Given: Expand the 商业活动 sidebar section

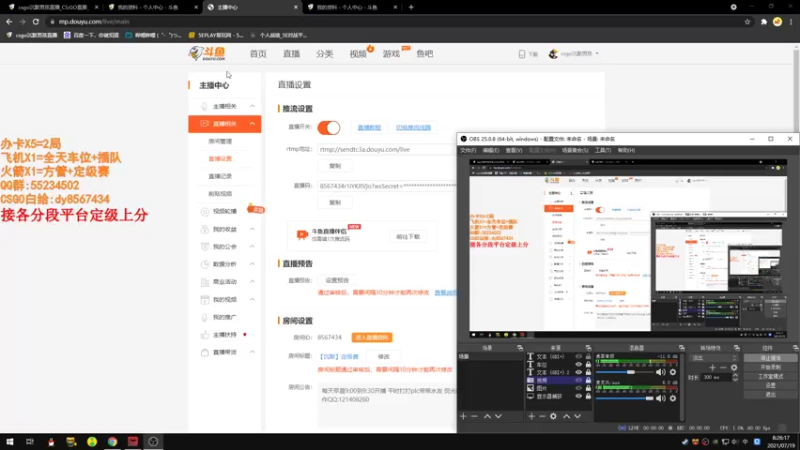Looking at the screenshot, I should [252, 282].
